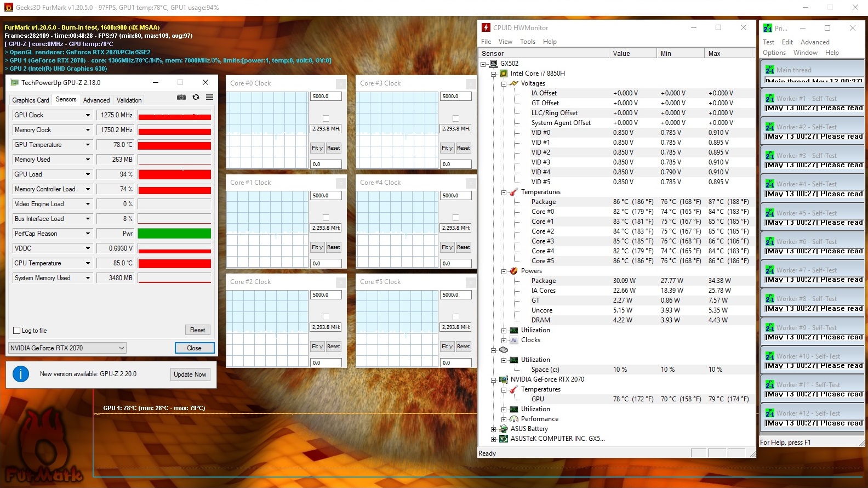This screenshot has height=488, width=868.
Task: Click Reset in Core #5 Clock panel
Action: [464, 347]
